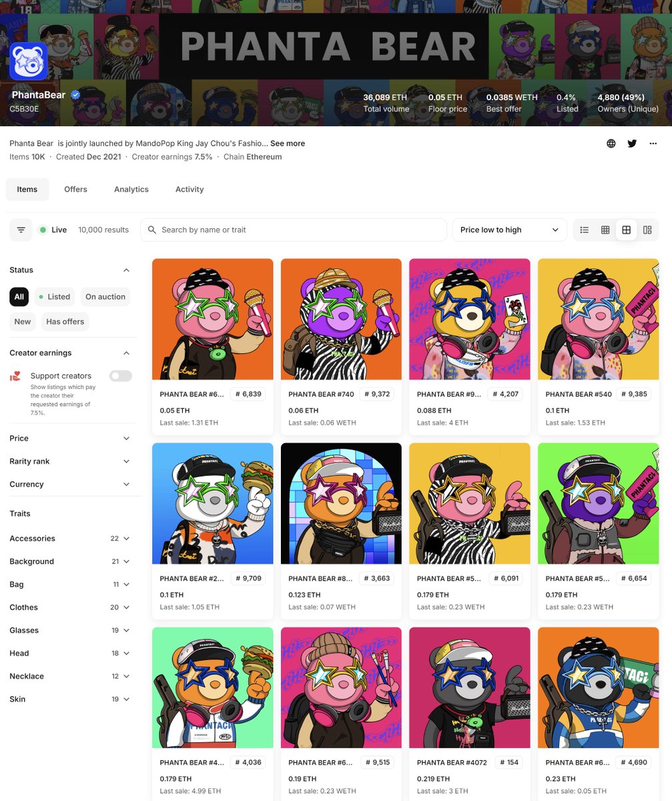Image resolution: width=672 pixels, height=801 pixels.
Task: Click the 0.4% Listed stat
Action: coord(567,103)
